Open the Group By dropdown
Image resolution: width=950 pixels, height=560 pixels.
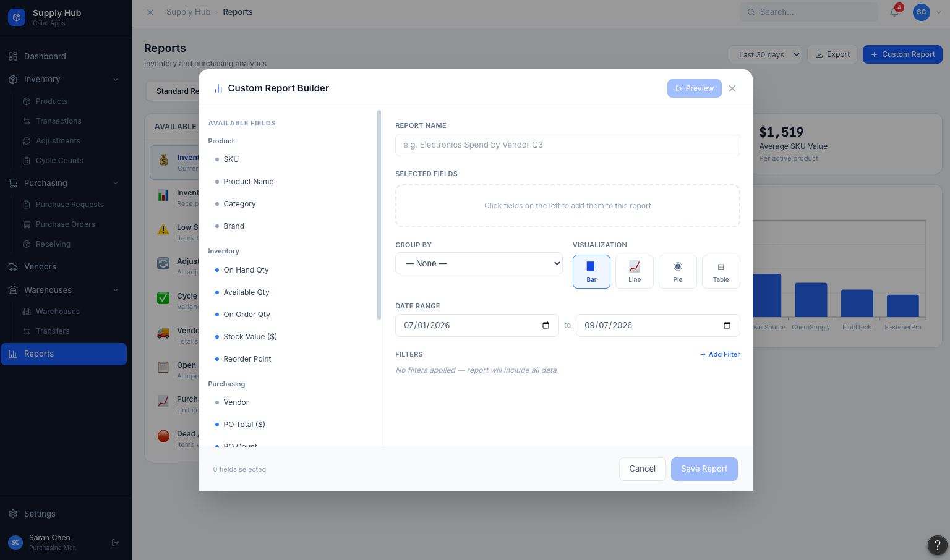479,263
